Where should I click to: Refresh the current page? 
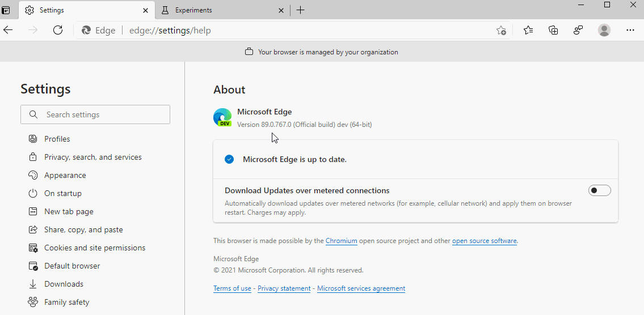(x=58, y=30)
